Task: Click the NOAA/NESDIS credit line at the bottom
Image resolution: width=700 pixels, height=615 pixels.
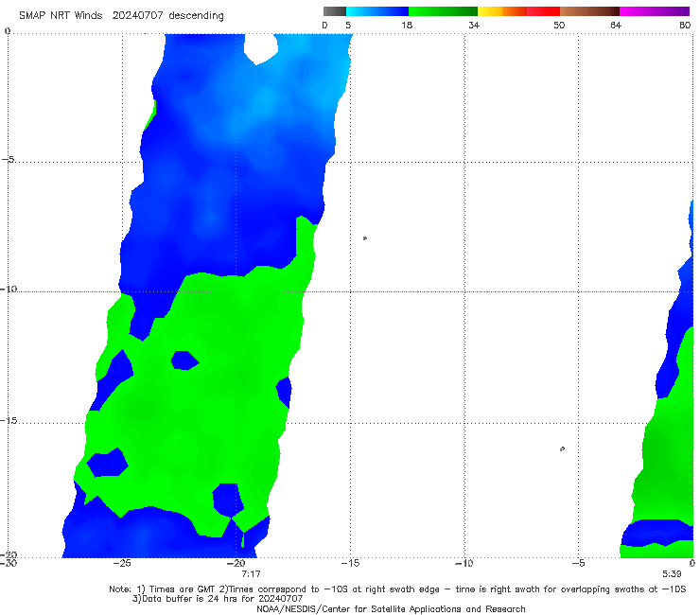Action: (x=391, y=609)
